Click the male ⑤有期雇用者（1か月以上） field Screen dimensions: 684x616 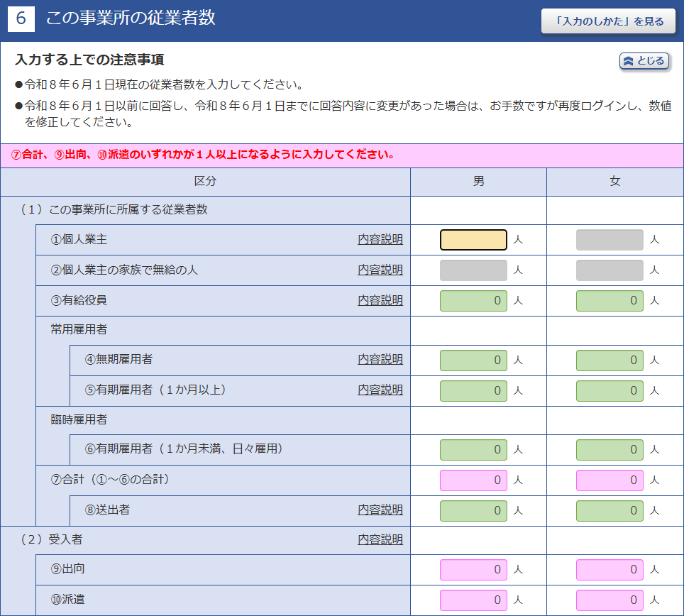coord(473,391)
